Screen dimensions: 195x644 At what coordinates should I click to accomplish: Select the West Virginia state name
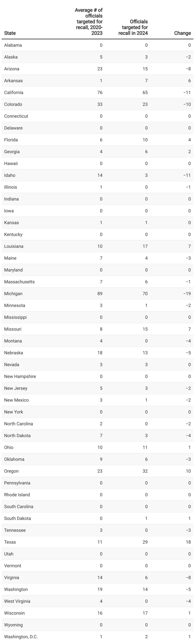(17, 601)
